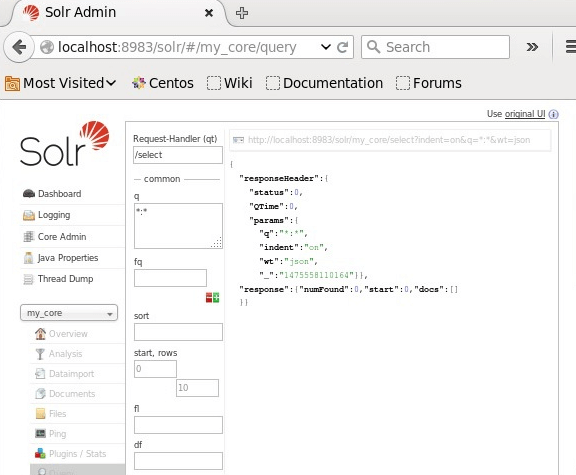This screenshot has width=576, height=475.
Task: Click the info icon beside original UI
Action: 553,114
